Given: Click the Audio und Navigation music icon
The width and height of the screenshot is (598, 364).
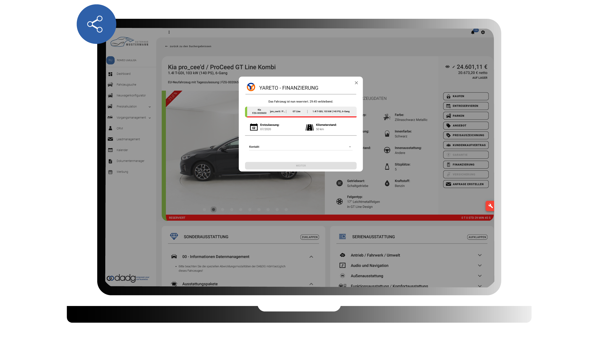Looking at the screenshot, I should tap(342, 265).
